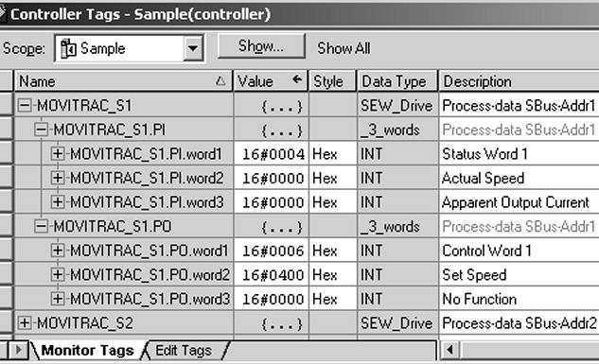Collapse the MOVITRAC_S1.PO branch
The width and height of the screenshot is (599, 364).
[x=41, y=226]
